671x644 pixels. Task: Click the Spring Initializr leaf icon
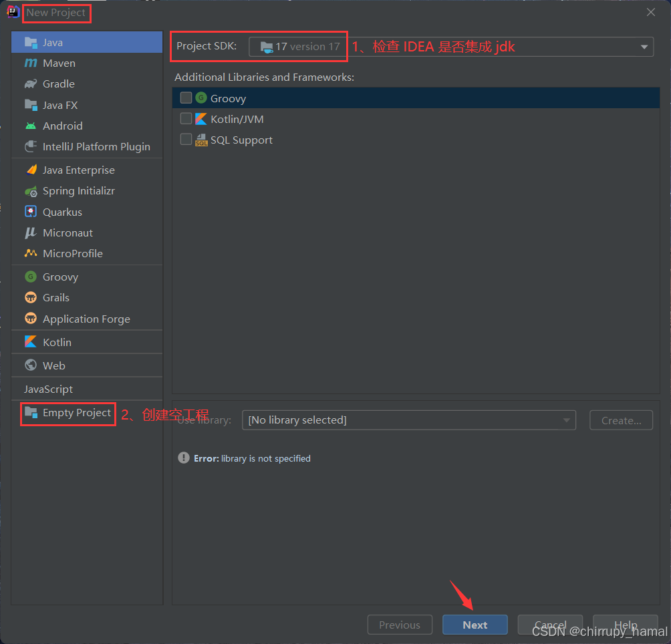31,191
